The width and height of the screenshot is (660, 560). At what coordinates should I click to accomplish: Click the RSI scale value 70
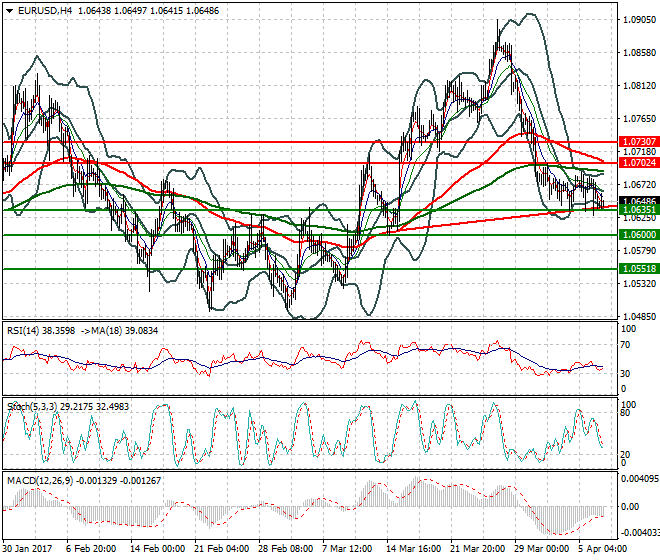pyautogui.click(x=626, y=345)
